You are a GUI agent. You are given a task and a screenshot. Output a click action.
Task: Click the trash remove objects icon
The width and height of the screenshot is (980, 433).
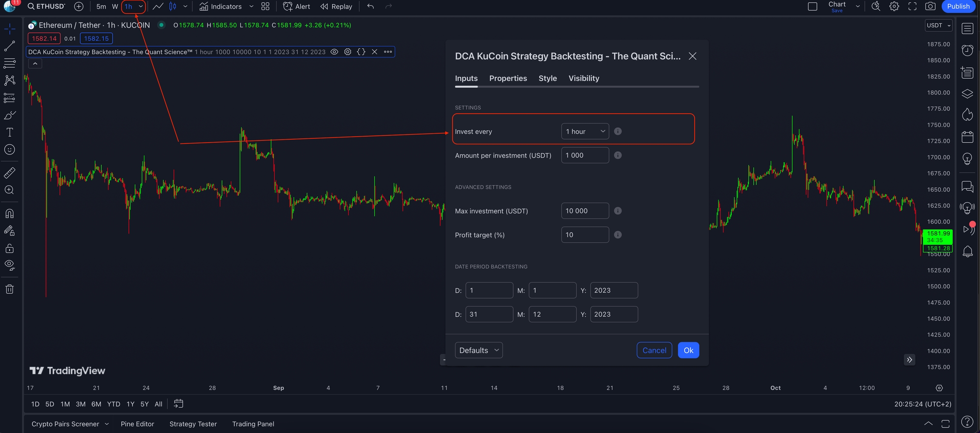(9, 290)
